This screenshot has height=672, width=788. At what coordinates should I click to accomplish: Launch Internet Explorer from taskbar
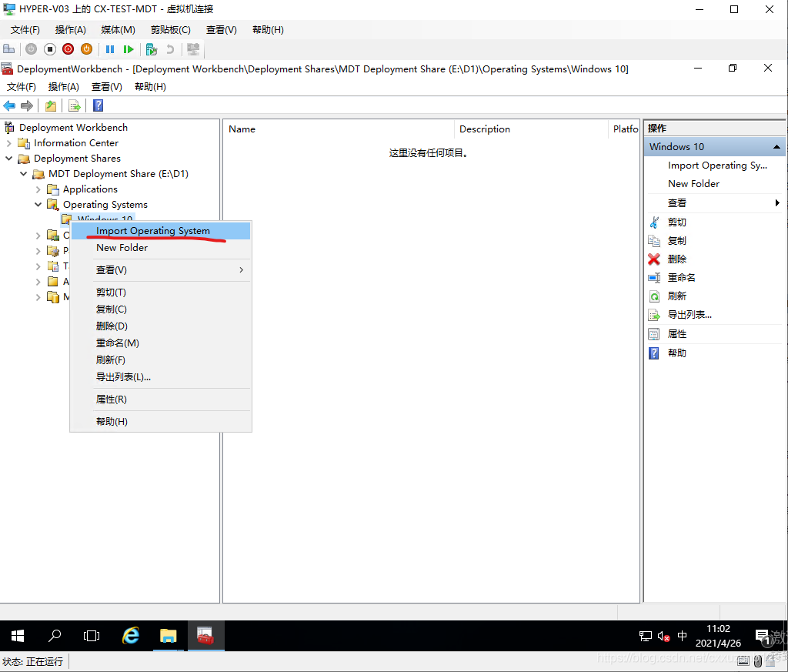[x=131, y=636]
